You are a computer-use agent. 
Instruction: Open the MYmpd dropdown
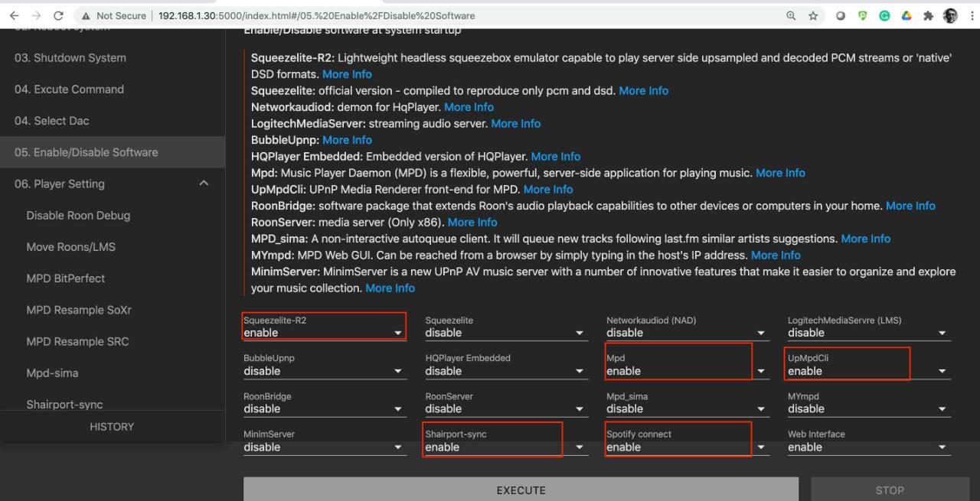(868, 408)
